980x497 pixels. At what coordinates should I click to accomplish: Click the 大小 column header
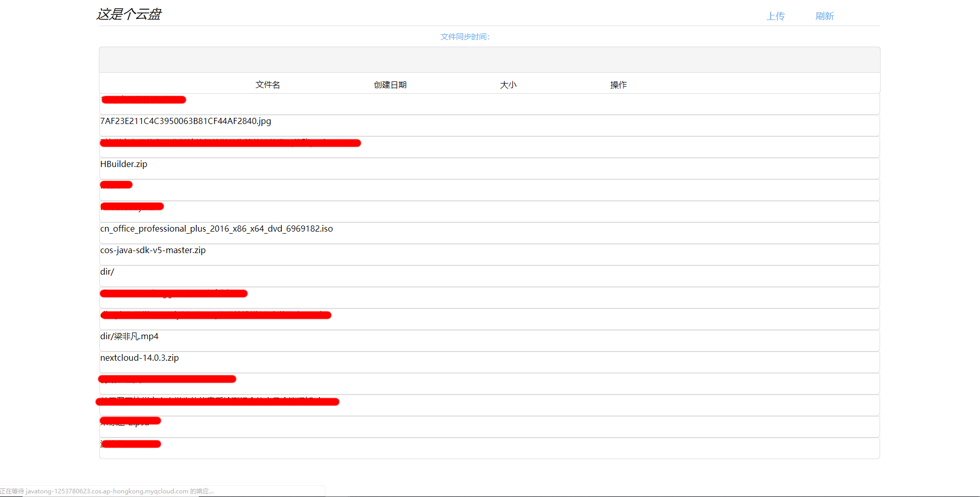pos(508,85)
